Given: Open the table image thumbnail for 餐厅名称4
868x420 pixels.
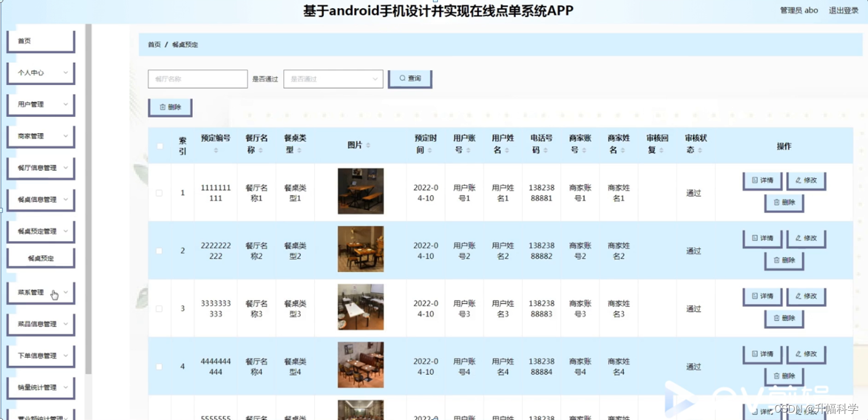Looking at the screenshot, I should click(x=360, y=365).
